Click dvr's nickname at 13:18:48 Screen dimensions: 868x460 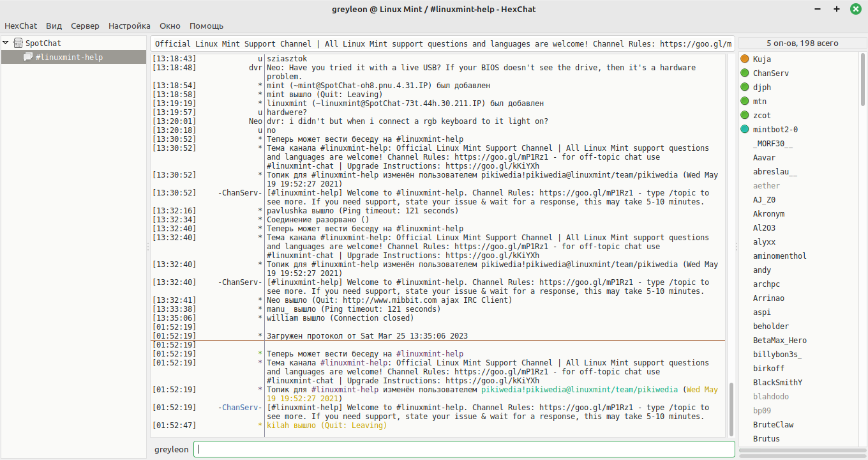tap(256, 67)
